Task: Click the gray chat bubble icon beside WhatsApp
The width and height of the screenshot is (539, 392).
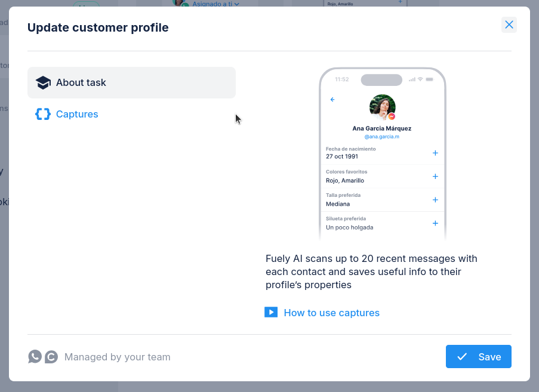Action: click(51, 357)
